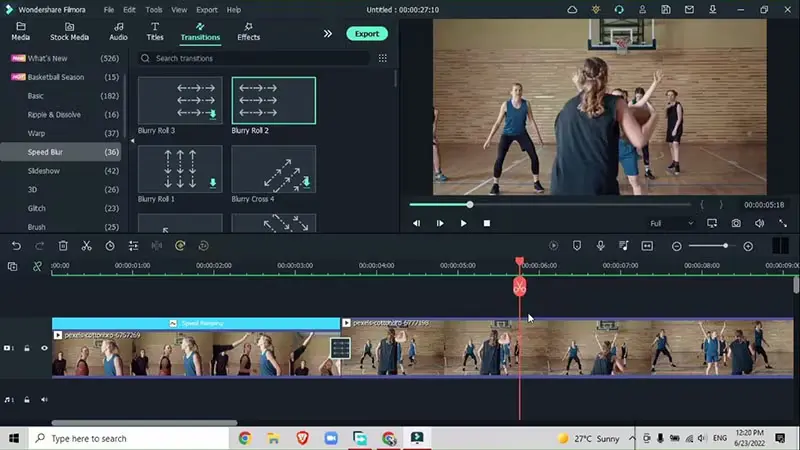800x450 pixels.
Task: Click the Export button
Action: (367, 33)
